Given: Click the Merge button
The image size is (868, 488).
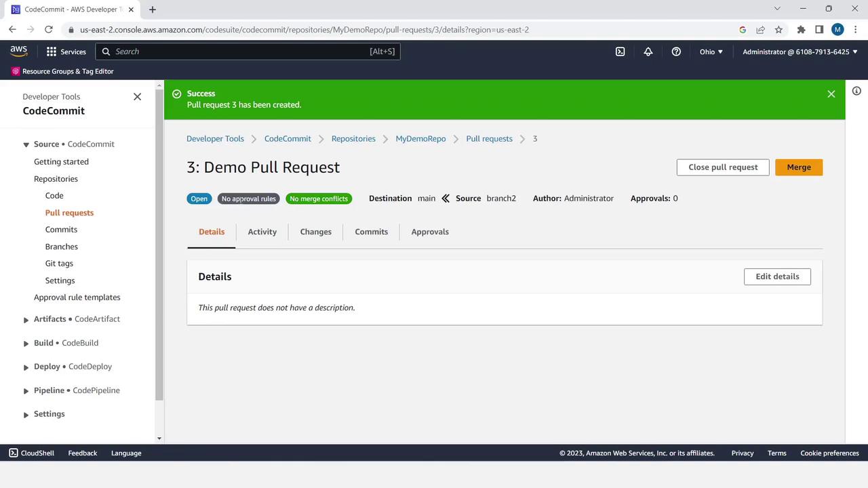Looking at the screenshot, I should 799,167.
